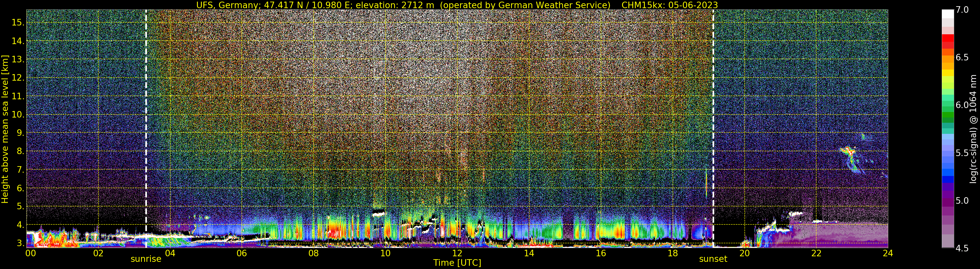
Task: Click the dashed white sunset line
Action: (713, 129)
